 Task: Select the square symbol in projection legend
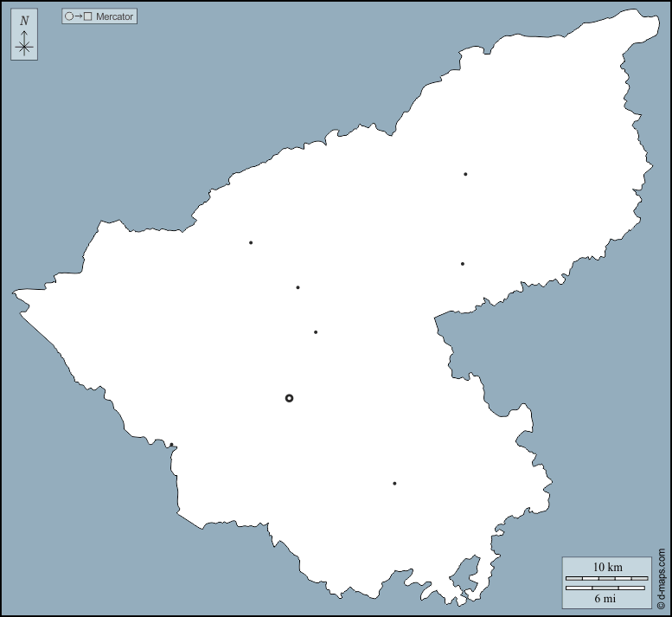(x=88, y=16)
